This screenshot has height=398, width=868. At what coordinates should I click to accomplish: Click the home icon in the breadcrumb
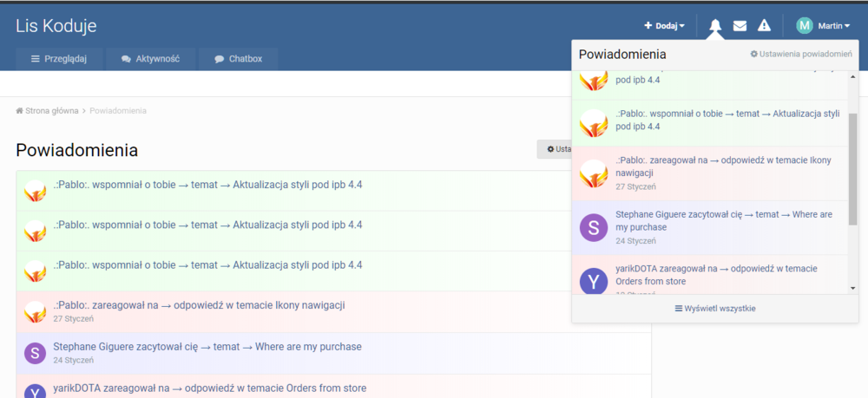click(19, 111)
